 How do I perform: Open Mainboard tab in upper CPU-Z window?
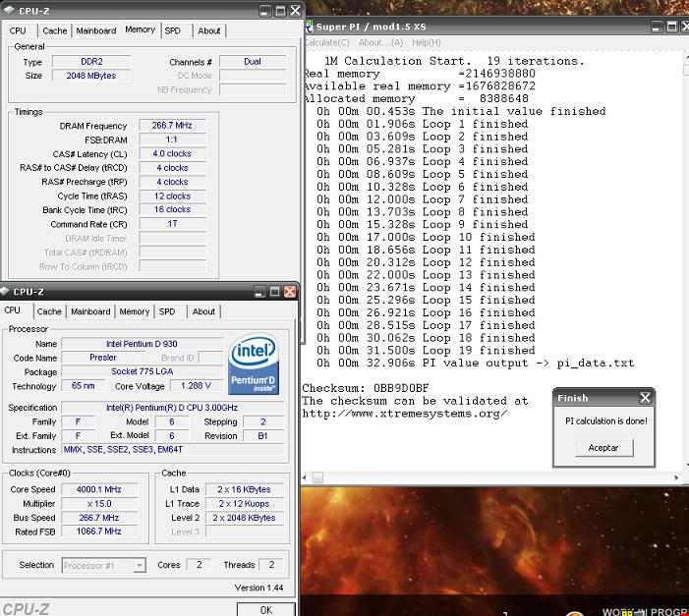point(96,30)
